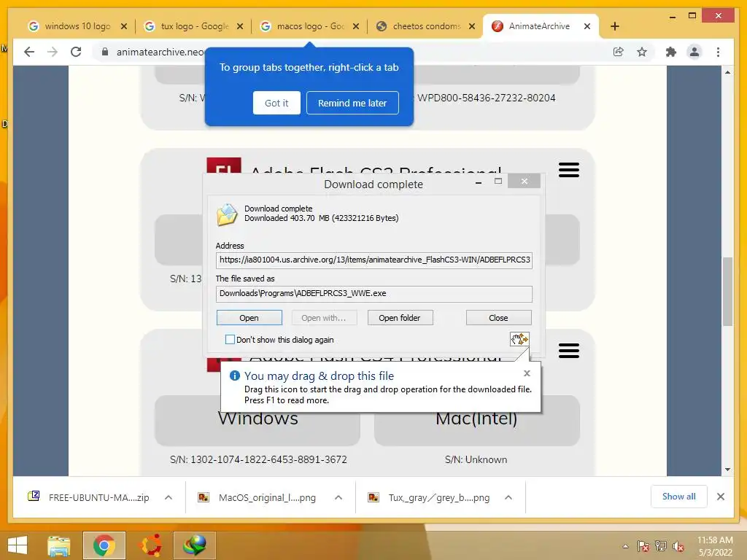Image resolution: width=747 pixels, height=560 pixels.
Task: Click serial WPD800-58436-27232-80204
Action: click(x=487, y=98)
